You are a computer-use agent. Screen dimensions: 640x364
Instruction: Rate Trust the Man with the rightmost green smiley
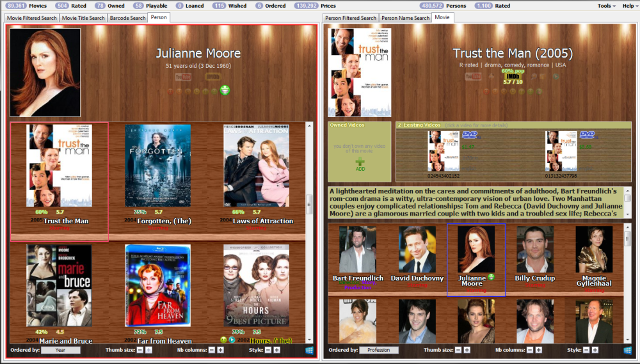coord(539,91)
